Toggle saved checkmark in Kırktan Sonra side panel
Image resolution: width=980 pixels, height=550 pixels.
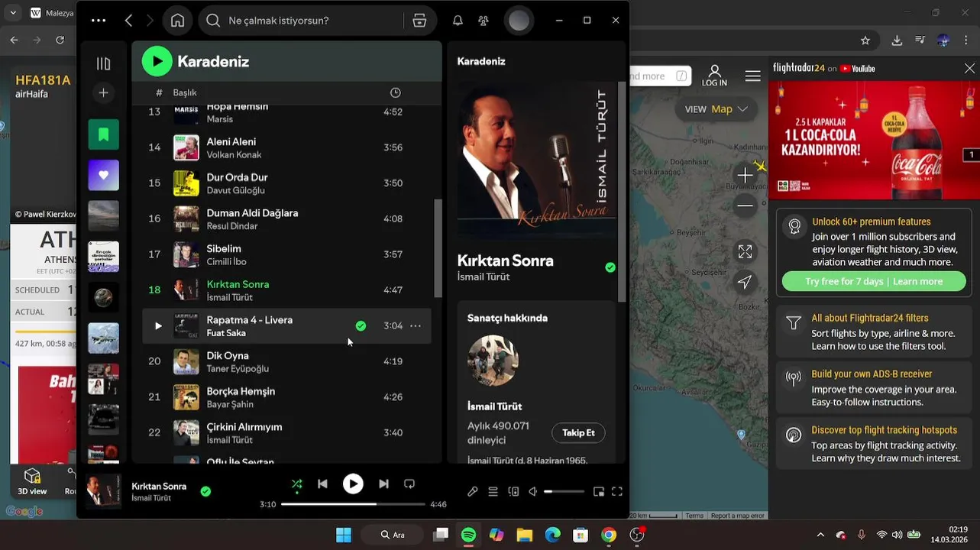pos(610,267)
